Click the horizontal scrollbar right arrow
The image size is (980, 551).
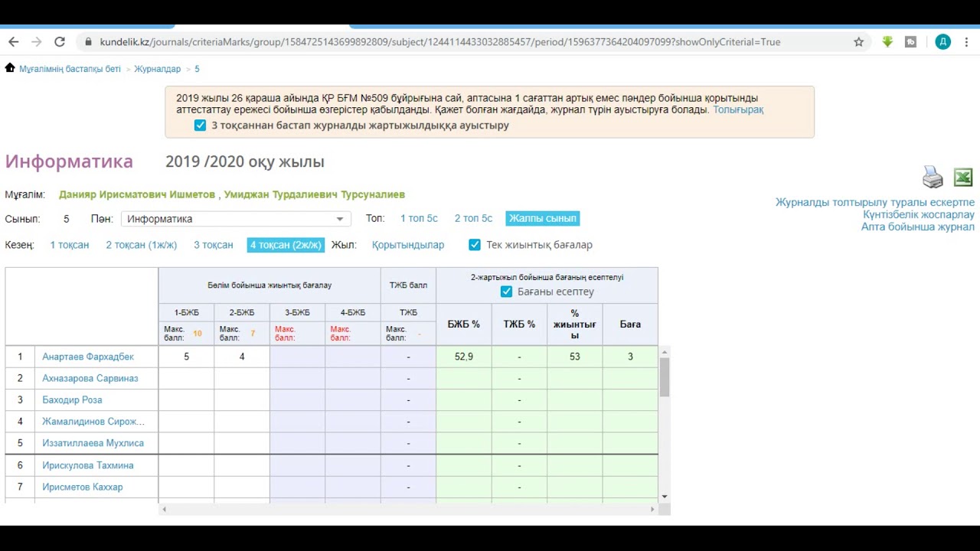[652, 509]
